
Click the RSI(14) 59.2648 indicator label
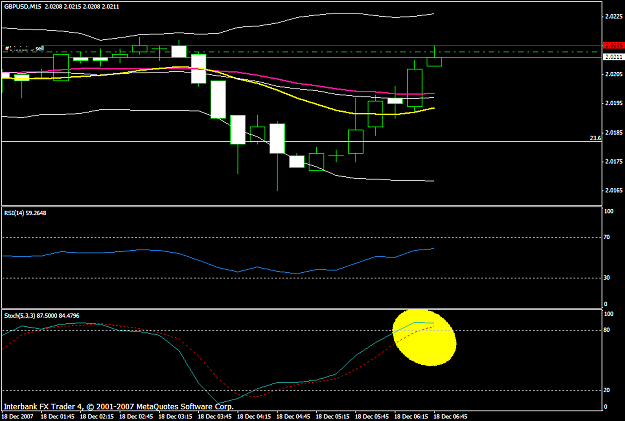pos(25,213)
